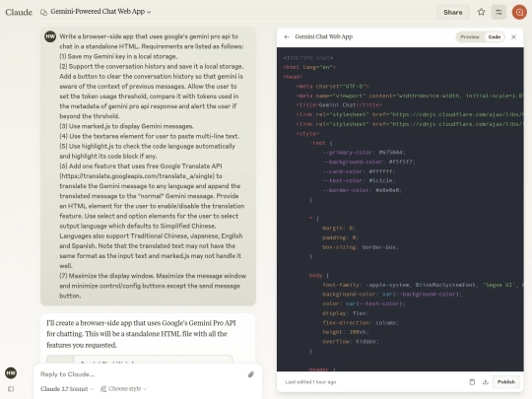Close the artifact panel

(513, 36)
